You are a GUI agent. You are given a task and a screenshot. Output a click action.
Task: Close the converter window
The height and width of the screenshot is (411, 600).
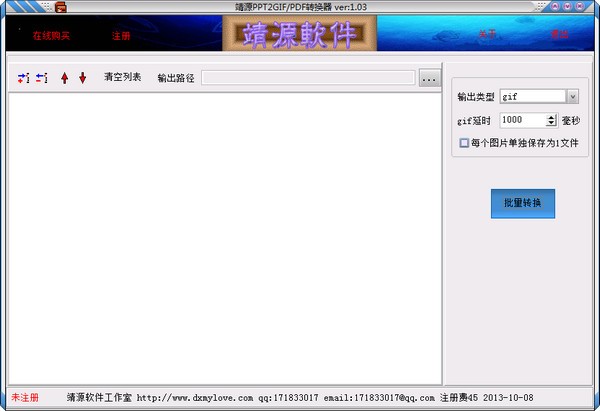click(580, 7)
